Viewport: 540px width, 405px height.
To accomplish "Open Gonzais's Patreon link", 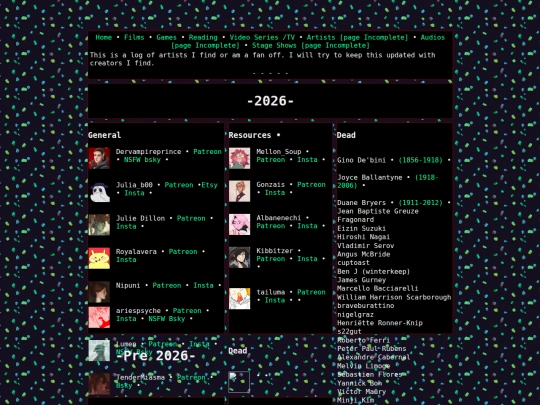I will tap(311, 185).
